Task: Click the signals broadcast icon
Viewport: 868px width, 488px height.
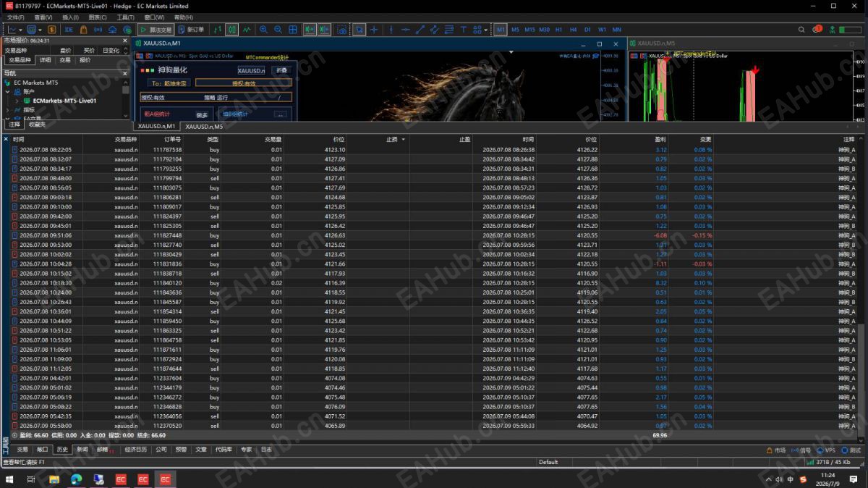Action: (98, 30)
